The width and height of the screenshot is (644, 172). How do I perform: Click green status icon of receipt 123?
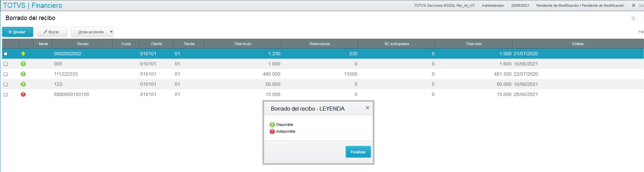click(x=23, y=84)
